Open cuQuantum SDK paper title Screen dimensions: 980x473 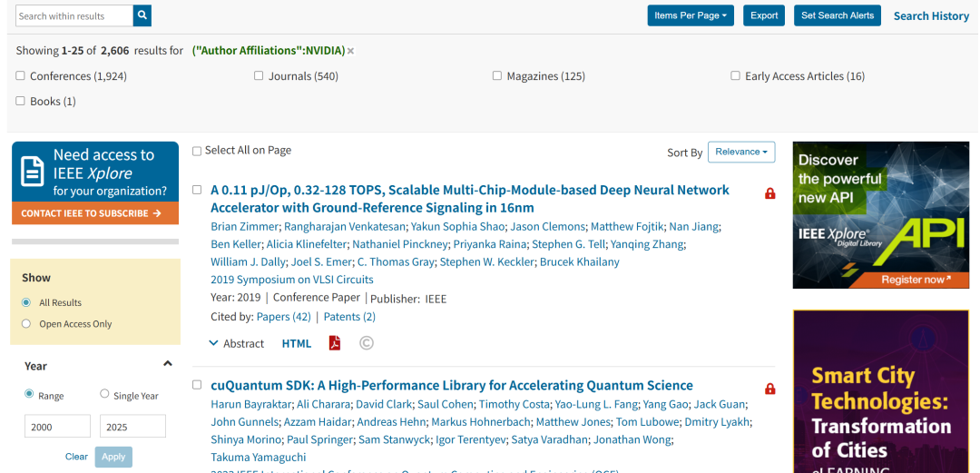[x=452, y=386]
